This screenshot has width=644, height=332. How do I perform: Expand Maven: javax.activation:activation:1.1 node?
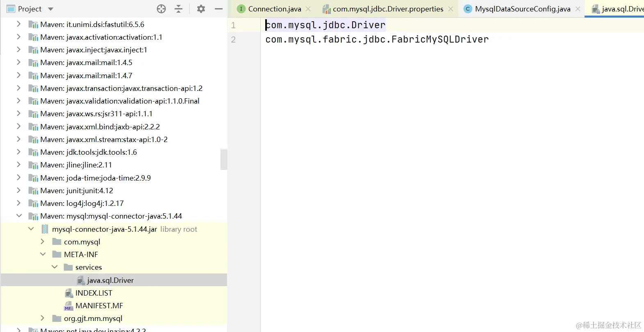pos(18,37)
